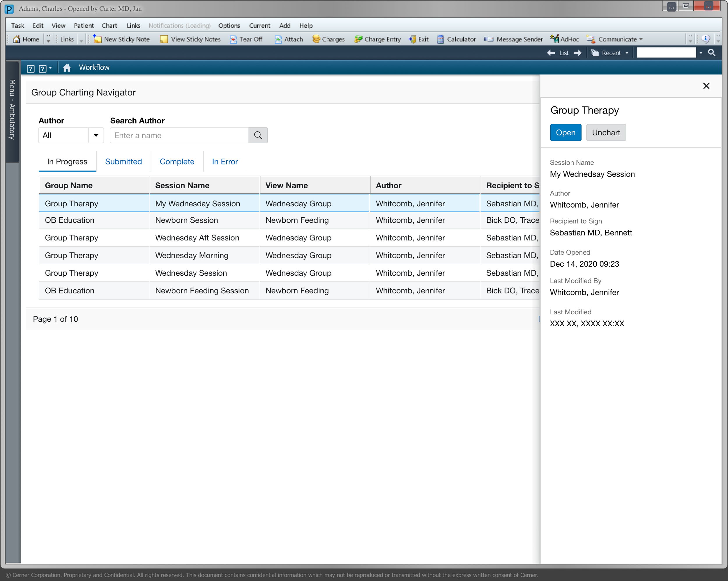Screen dimensions: 728x581
Task: Click the patient search magnifier icon
Action: [712, 53]
